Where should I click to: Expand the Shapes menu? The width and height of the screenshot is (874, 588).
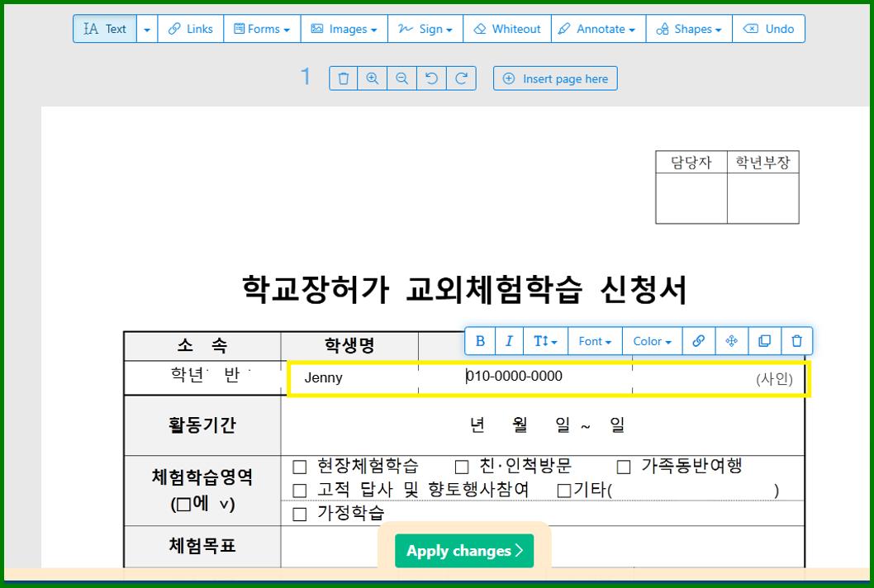click(688, 28)
